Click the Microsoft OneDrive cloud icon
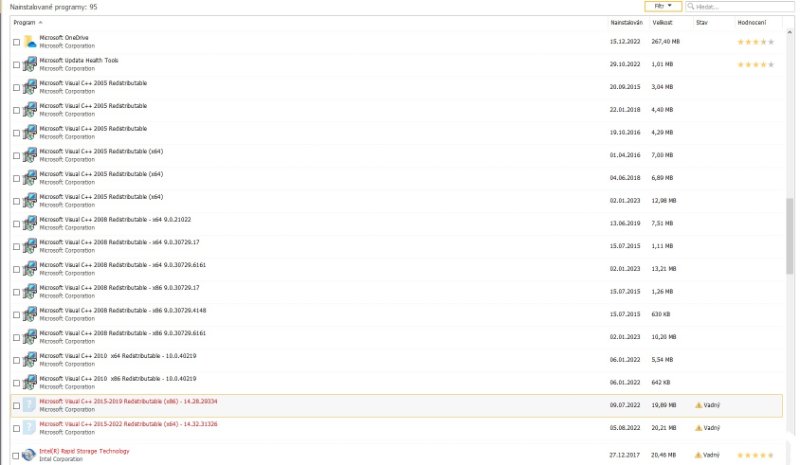 tap(30, 42)
